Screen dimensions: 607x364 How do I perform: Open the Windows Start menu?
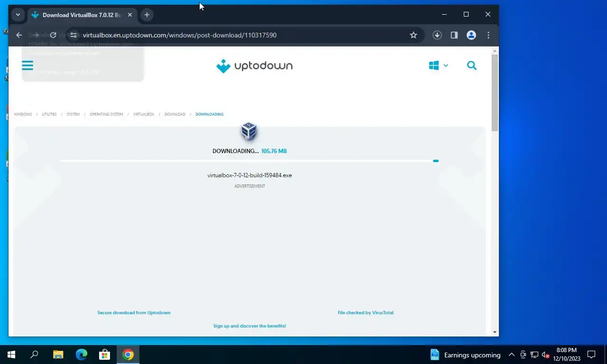pyautogui.click(x=11, y=355)
